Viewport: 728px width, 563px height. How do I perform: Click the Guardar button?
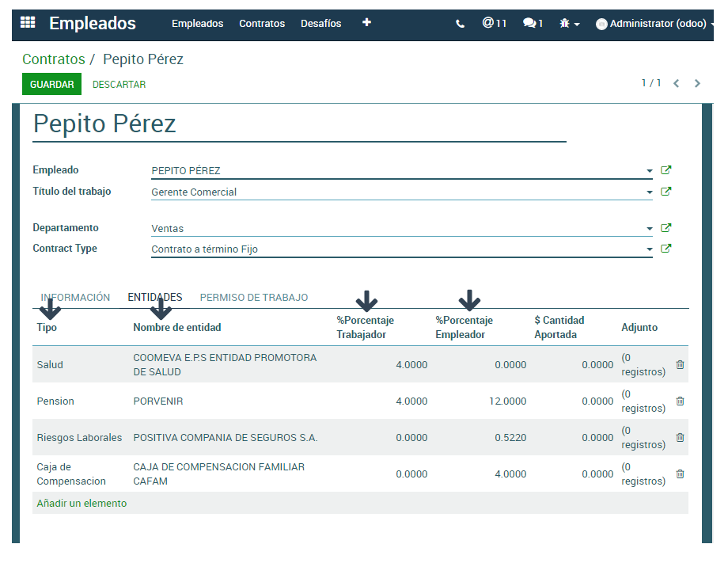[51, 84]
